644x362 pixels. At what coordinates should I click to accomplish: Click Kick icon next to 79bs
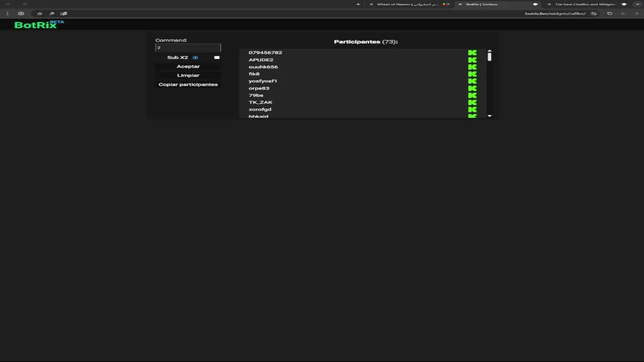pyautogui.click(x=472, y=95)
